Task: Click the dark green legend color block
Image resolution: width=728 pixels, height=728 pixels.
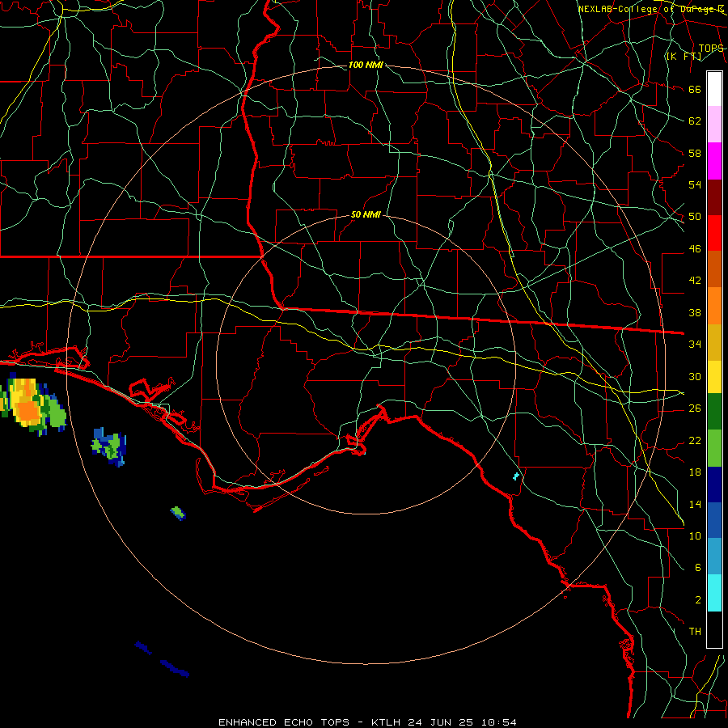Action: coord(714,412)
